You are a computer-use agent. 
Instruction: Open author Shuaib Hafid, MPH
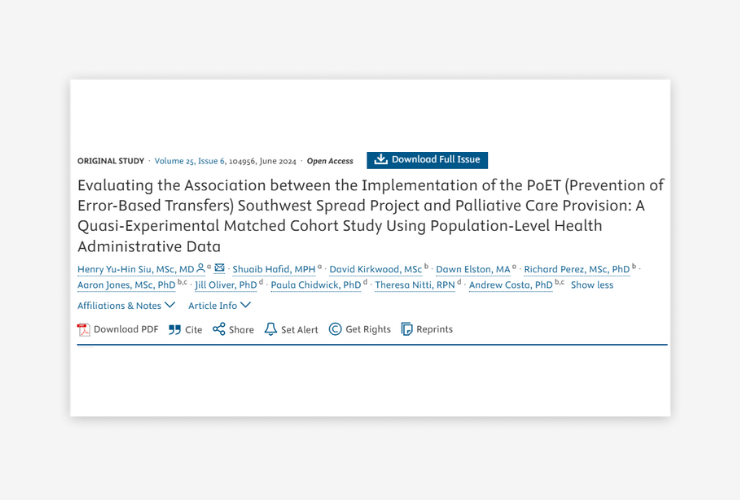(x=274, y=269)
